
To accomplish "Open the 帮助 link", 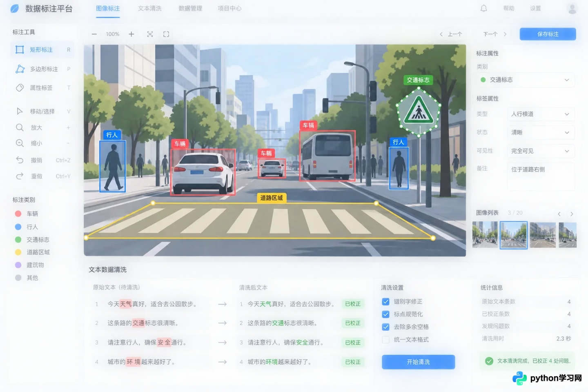I will (509, 9).
